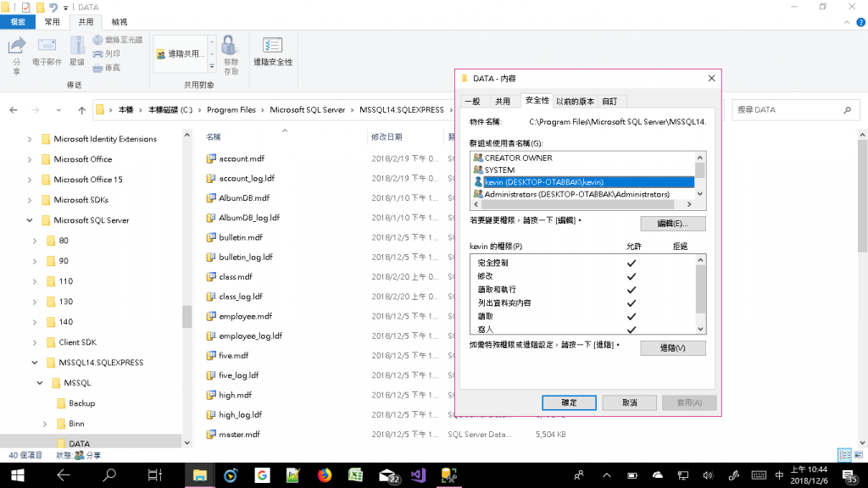The width and height of the screenshot is (868, 488).
Task: Select CREATOR OWNER in user list
Action: [583, 158]
